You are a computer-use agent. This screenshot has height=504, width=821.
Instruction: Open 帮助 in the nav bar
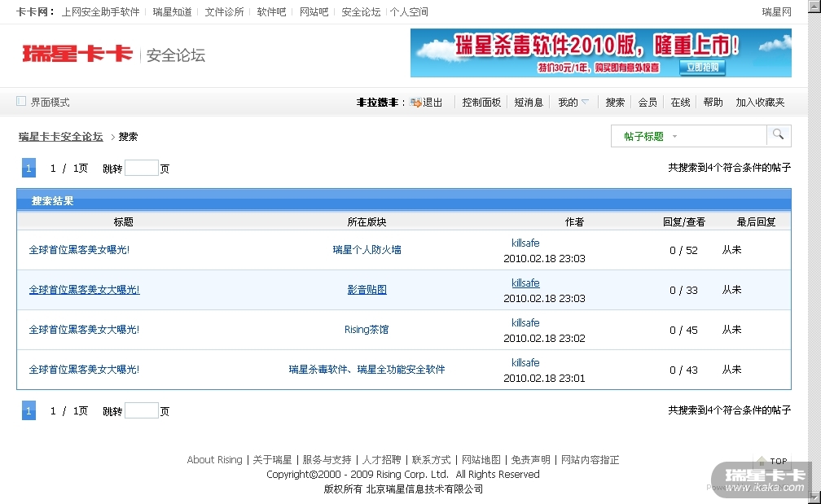[x=713, y=103]
